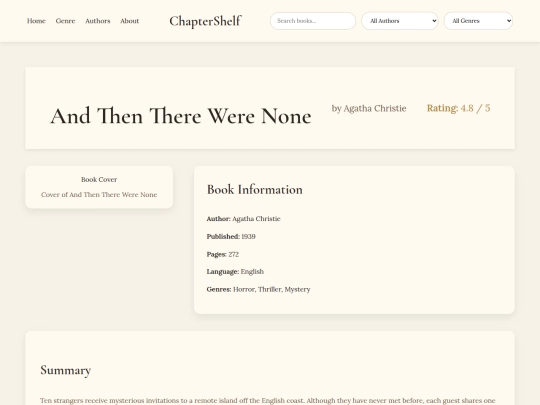Click the byline by Agatha Christie
Image resolution: width=540 pixels, height=405 pixels.
369,108
